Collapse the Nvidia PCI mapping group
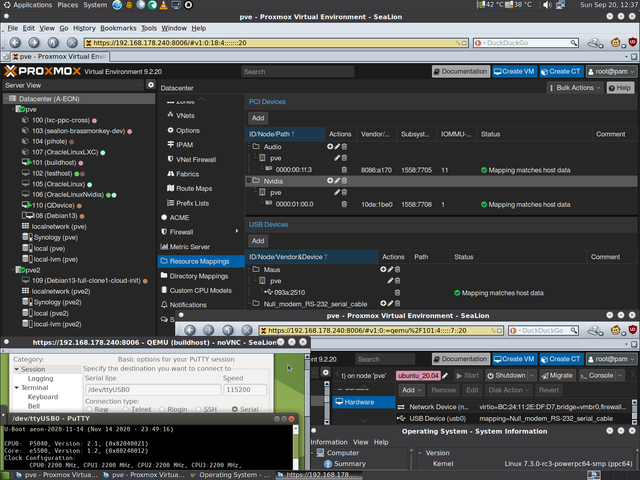The image size is (640, 480). coord(248,180)
